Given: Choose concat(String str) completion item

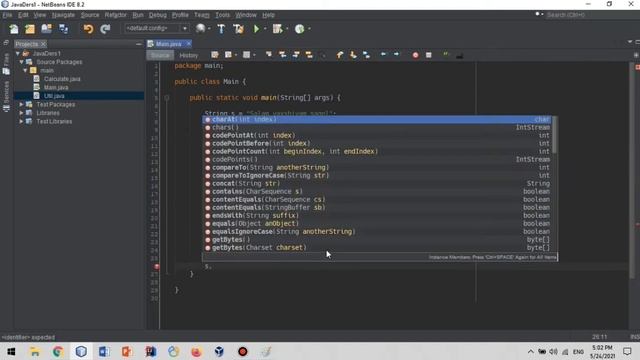Looking at the screenshot, I should 377,184.
